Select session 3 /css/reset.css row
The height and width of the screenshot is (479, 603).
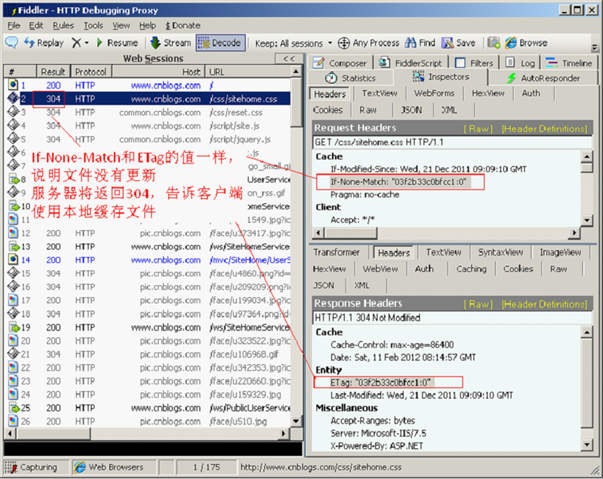pyautogui.click(x=148, y=112)
